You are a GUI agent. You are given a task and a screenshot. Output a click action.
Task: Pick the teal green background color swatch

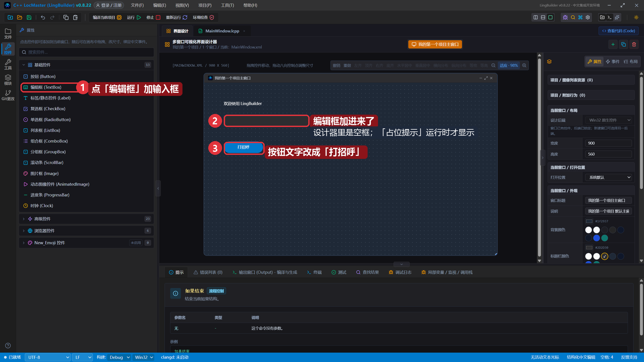point(604,238)
